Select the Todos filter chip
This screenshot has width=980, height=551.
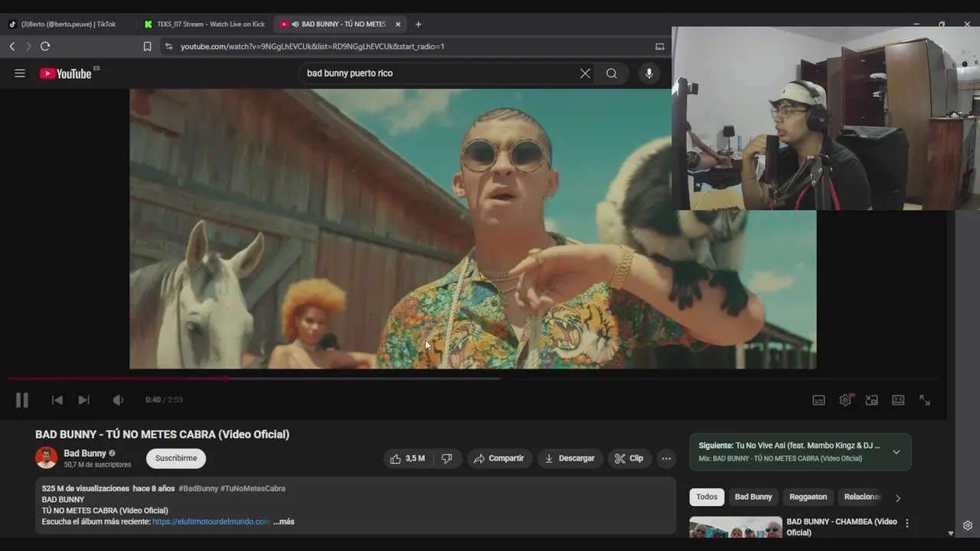coord(707,497)
